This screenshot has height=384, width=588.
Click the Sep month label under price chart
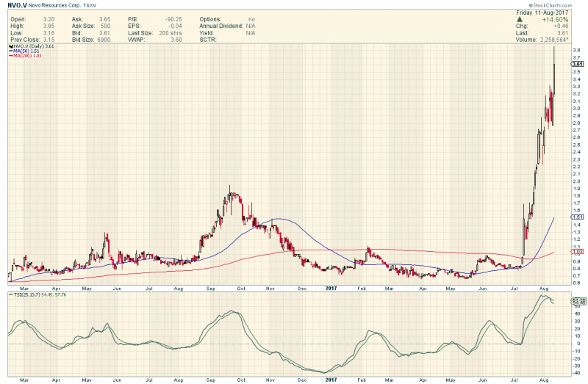[x=210, y=289]
